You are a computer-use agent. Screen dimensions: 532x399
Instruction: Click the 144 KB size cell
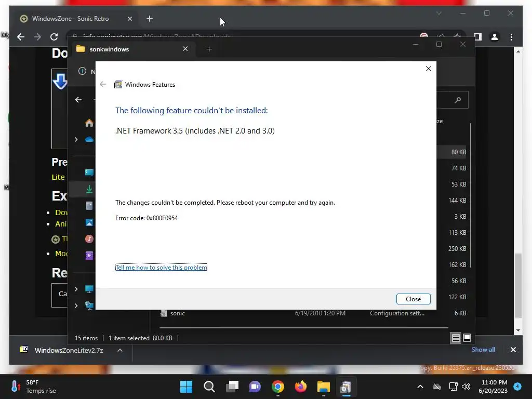click(457, 200)
